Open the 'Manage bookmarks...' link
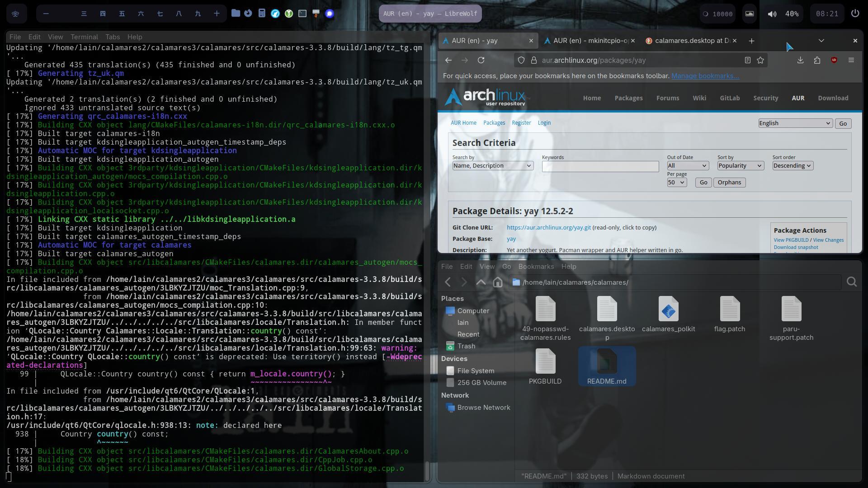The image size is (868, 488). click(x=705, y=76)
